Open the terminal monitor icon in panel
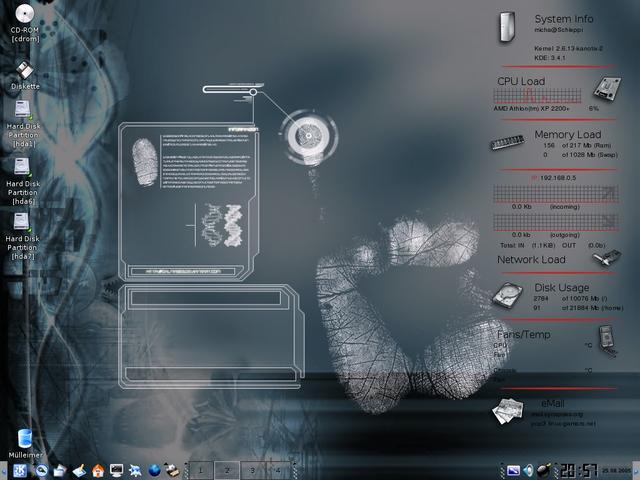This screenshot has height=480, width=640. coord(117,469)
